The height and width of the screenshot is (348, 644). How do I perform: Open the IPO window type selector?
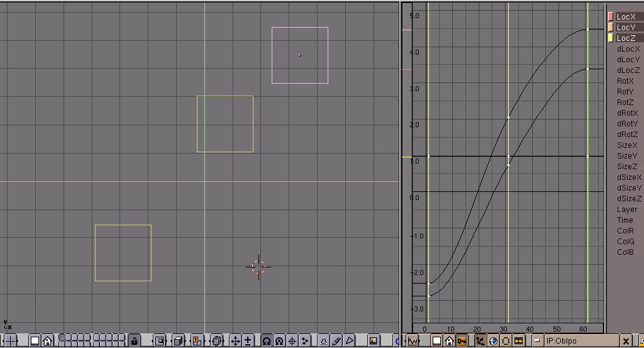tap(413, 341)
